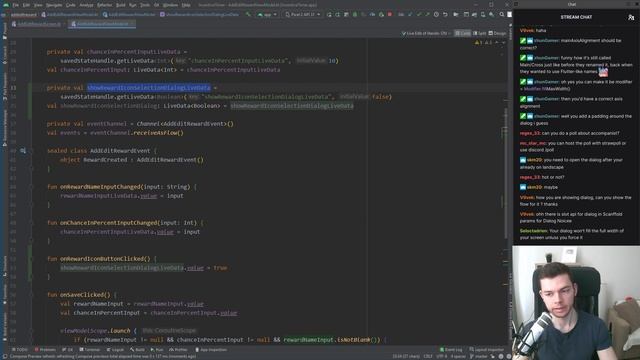Switch to the AddEditRewardScreen editor tab

[39, 24]
